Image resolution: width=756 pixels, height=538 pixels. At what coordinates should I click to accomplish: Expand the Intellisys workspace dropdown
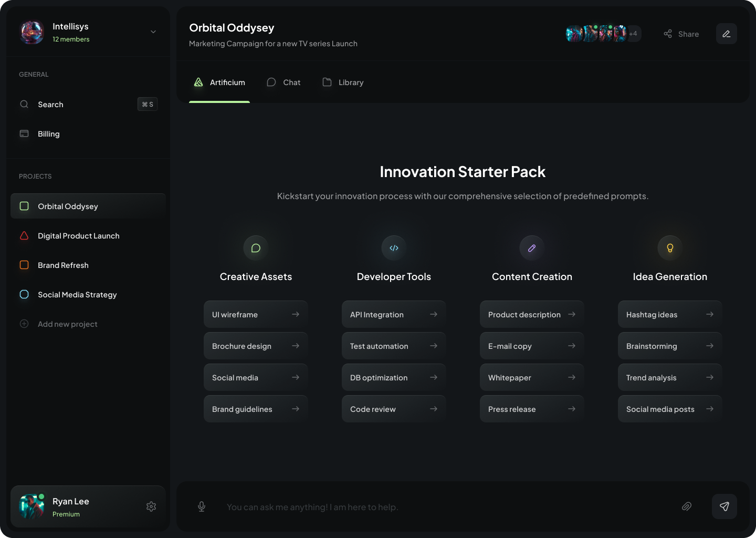pos(153,32)
